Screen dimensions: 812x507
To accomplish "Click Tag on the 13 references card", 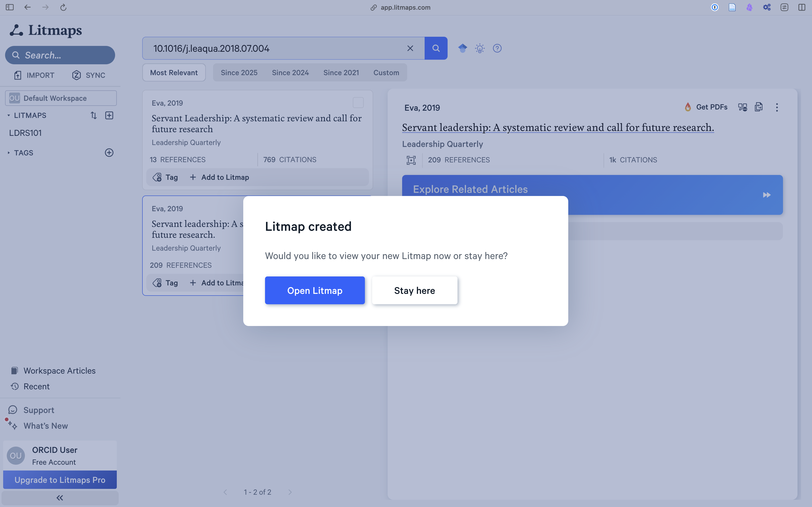I will [165, 177].
